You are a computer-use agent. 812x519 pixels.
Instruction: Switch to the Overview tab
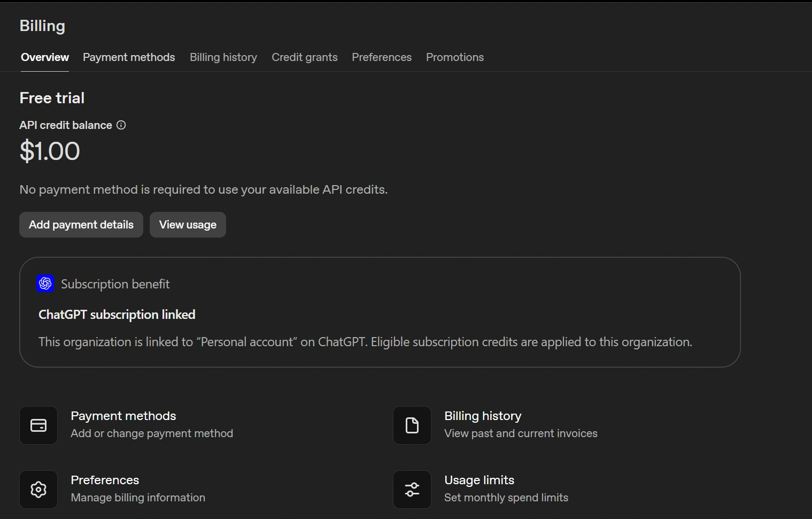point(45,57)
